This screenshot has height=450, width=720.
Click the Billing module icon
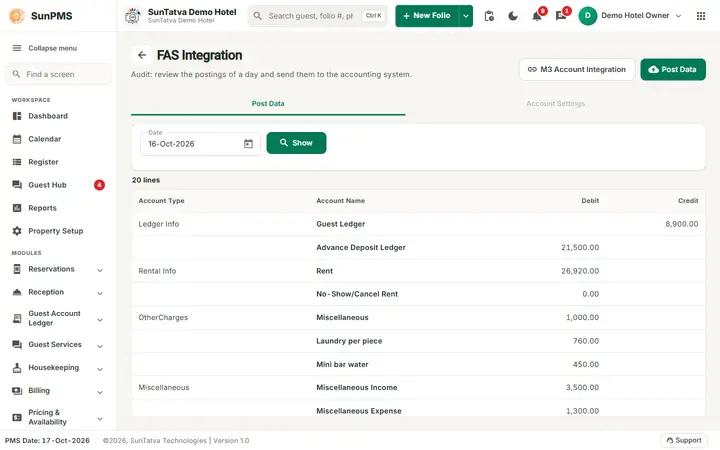point(17,391)
